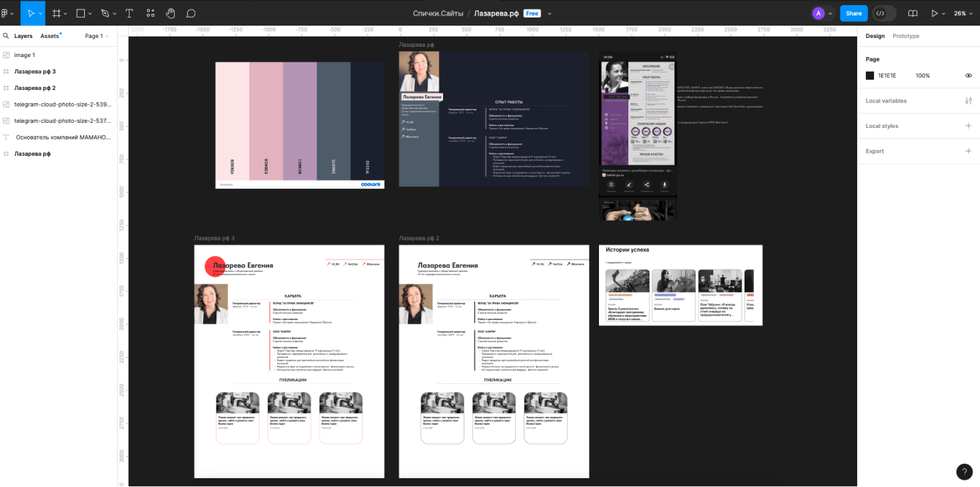Click the Share button
Screen dimensions: 980x487
(x=853, y=13)
